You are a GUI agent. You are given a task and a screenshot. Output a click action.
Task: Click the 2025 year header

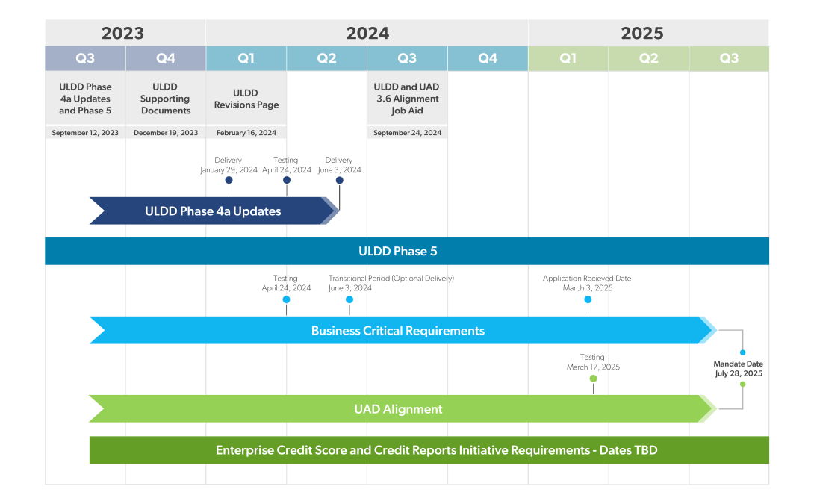pyautogui.click(x=642, y=34)
